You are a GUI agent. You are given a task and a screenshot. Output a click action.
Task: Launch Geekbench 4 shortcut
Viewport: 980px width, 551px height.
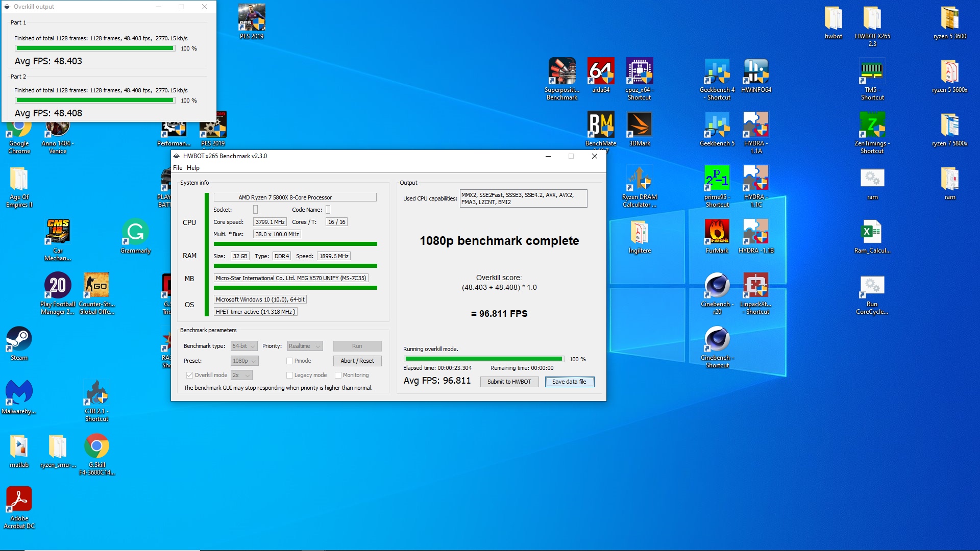(717, 79)
